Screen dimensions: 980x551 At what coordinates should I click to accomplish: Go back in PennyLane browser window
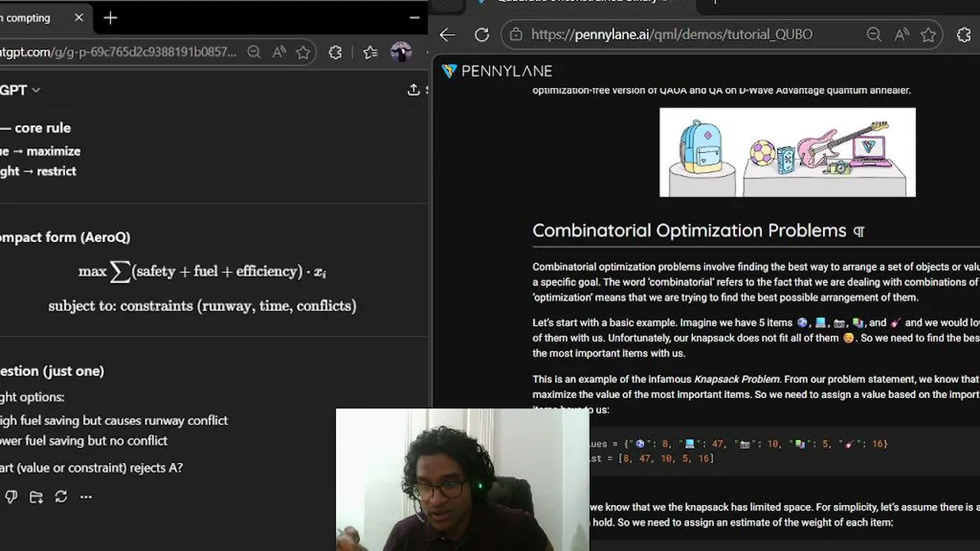tap(448, 34)
